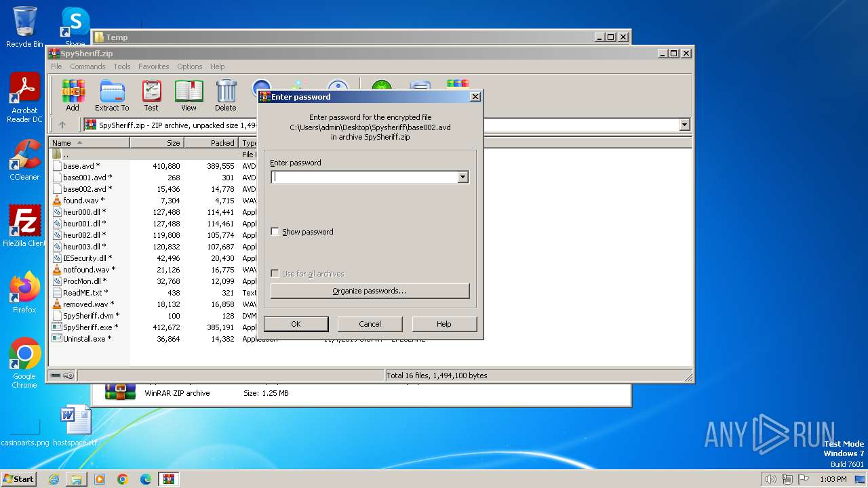The image size is (868, 488).
Task: Expand the archive path address dropdown
Action: (x=684, y=125)
